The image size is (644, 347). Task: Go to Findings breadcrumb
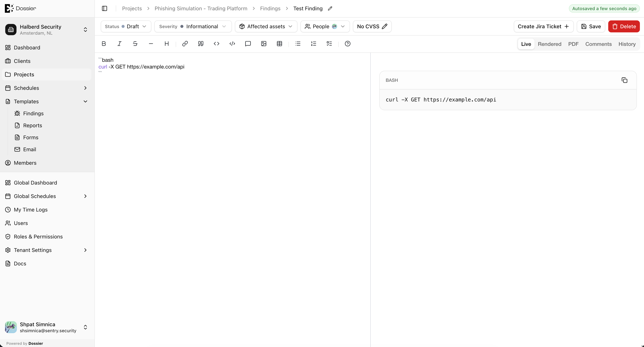(x=270, y=8)
